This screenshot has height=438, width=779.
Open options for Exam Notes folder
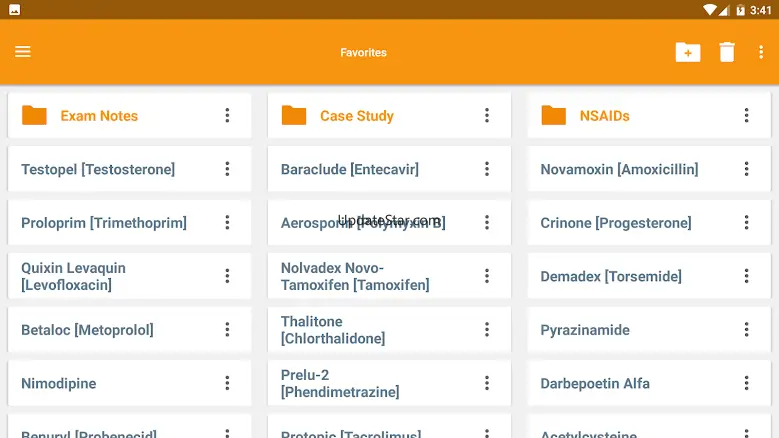click(x=227, y=115)
